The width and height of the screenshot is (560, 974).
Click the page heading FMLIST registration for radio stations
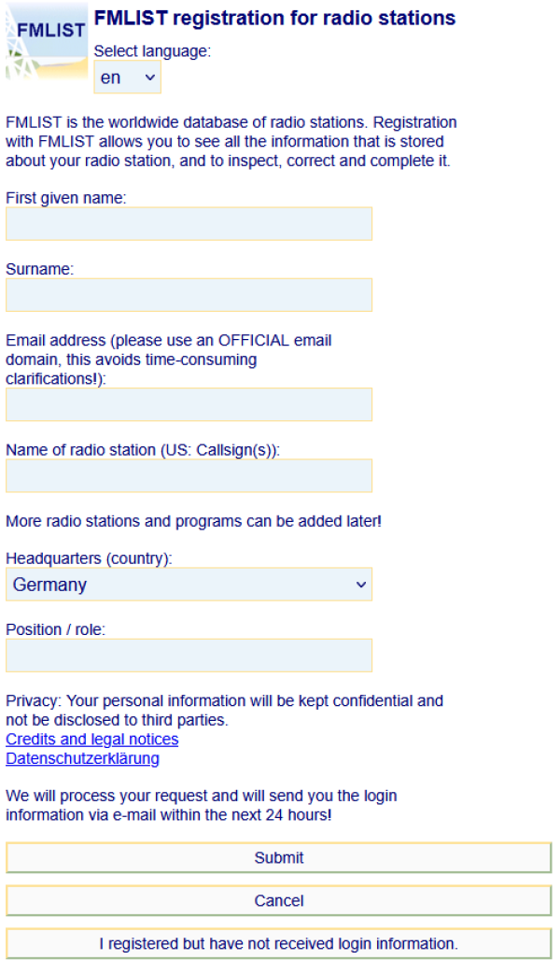pyautogui.click(x=274, y=18)
